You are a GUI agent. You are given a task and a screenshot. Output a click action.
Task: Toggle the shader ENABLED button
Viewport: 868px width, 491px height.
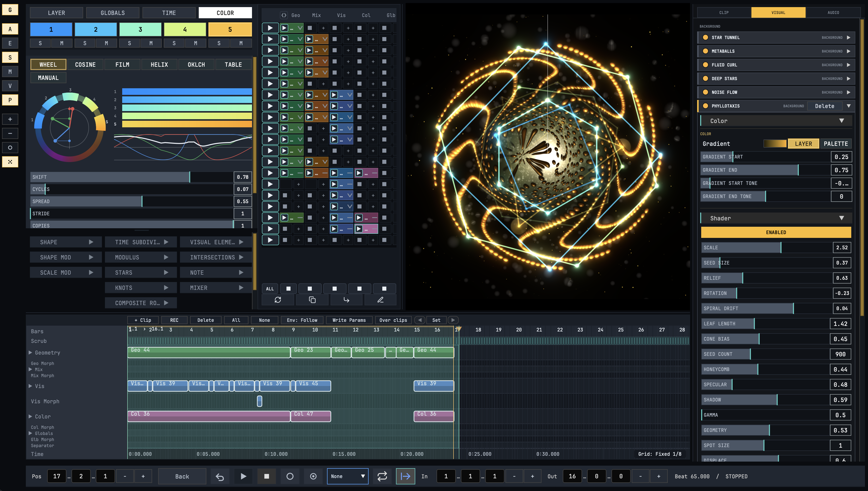coord(776,232)
